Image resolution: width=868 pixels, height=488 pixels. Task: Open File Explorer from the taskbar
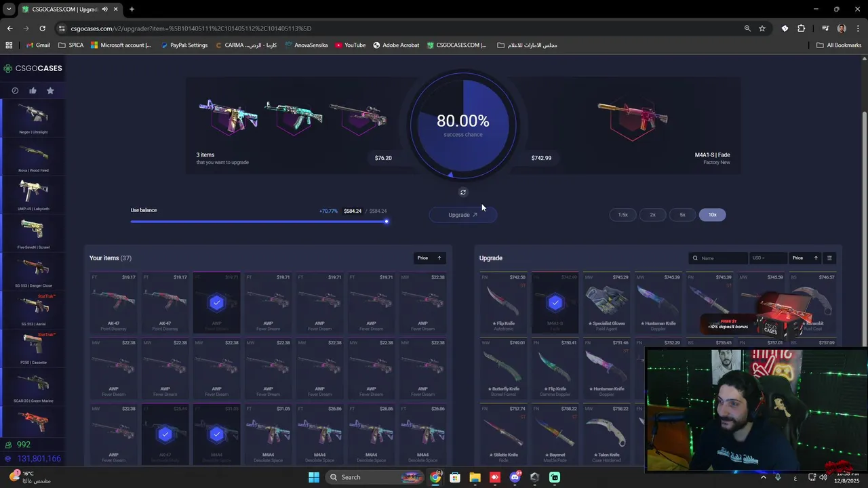pos(475,477)
